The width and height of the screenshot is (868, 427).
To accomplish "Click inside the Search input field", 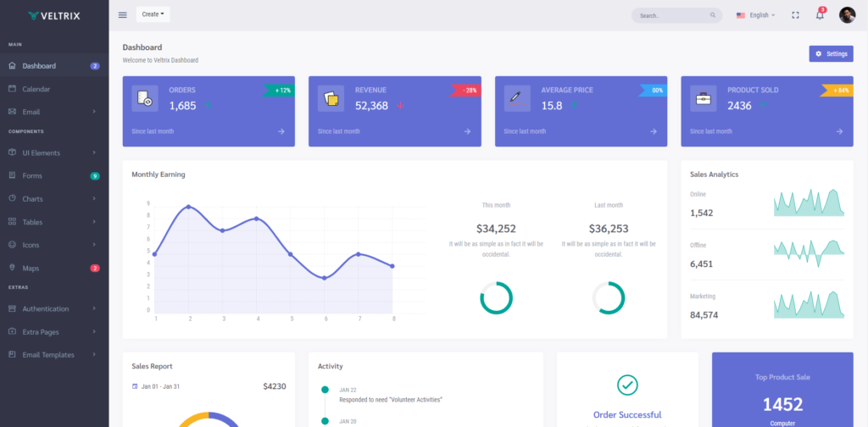I will point(676,15).
